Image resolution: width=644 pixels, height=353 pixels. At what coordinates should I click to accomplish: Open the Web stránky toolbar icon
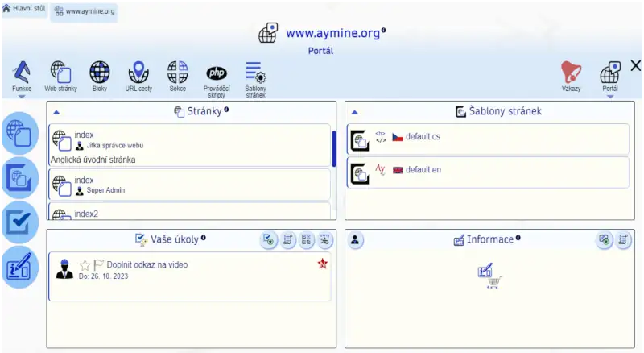(61, 73)
